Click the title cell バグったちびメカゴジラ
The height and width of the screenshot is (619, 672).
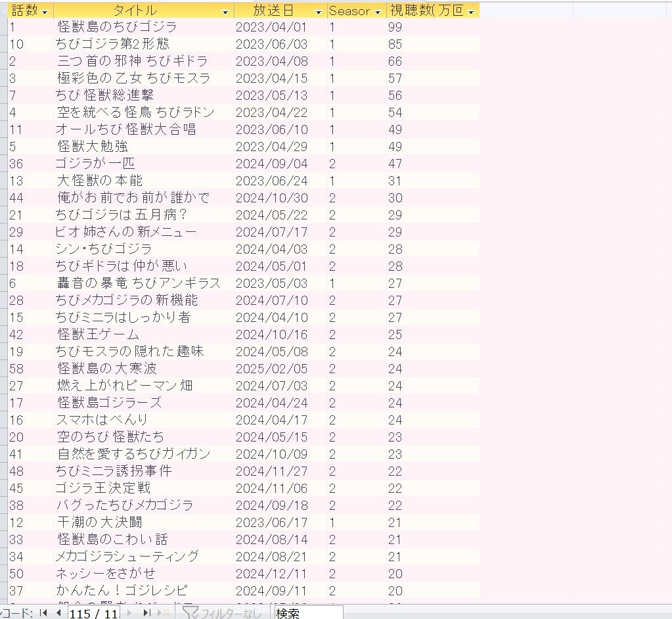tap(144, 505)
